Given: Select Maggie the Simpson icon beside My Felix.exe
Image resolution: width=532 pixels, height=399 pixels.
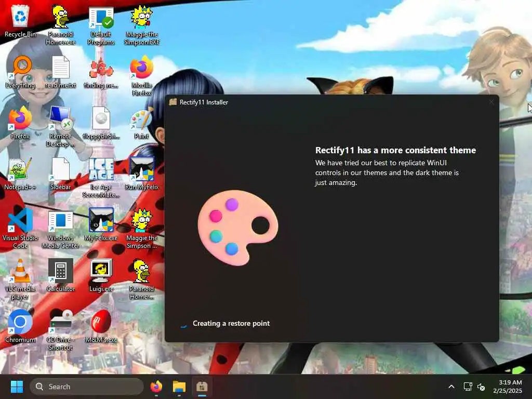Looking at the screenshot, I should pyautogui.click(x=142, y=229).
